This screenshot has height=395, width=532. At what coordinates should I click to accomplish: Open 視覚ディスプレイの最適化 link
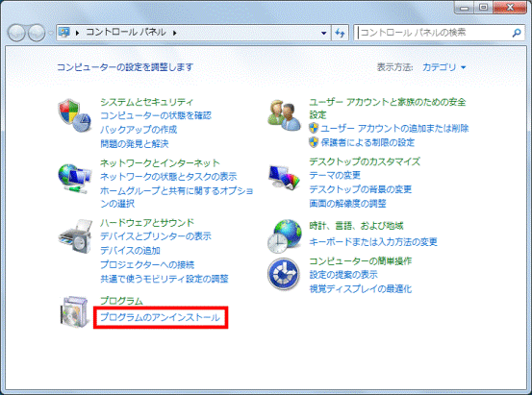tap(361, 289)
